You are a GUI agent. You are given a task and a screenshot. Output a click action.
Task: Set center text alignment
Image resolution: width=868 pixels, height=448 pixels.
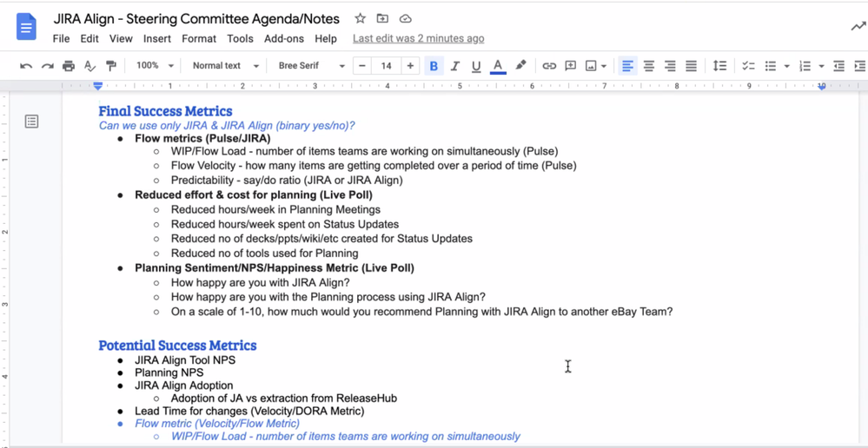click(x=649, y=66)
